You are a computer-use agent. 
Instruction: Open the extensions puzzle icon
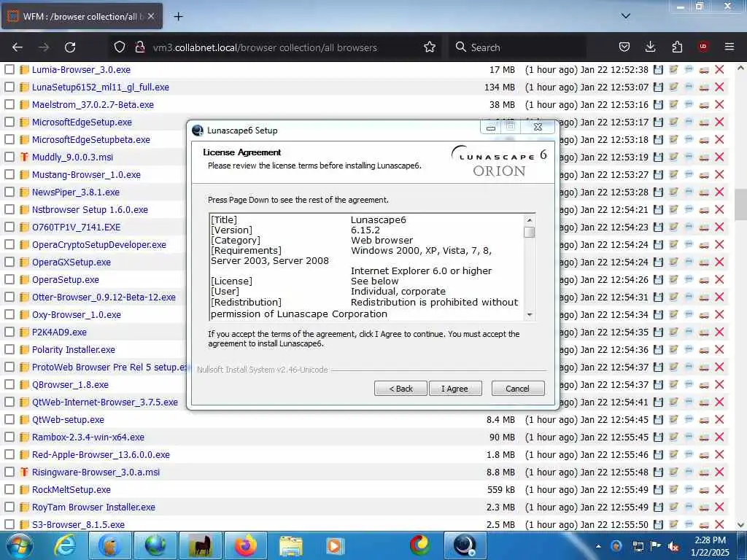676,47
